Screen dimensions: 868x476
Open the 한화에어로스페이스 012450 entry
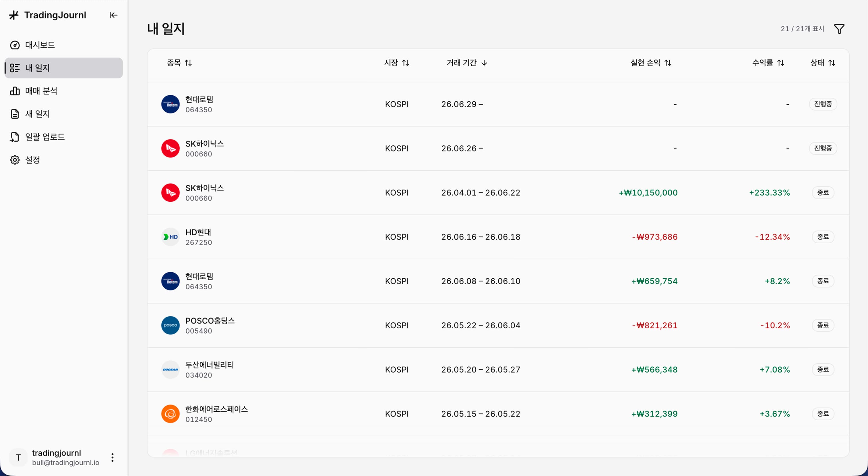(x=498, y=414)
